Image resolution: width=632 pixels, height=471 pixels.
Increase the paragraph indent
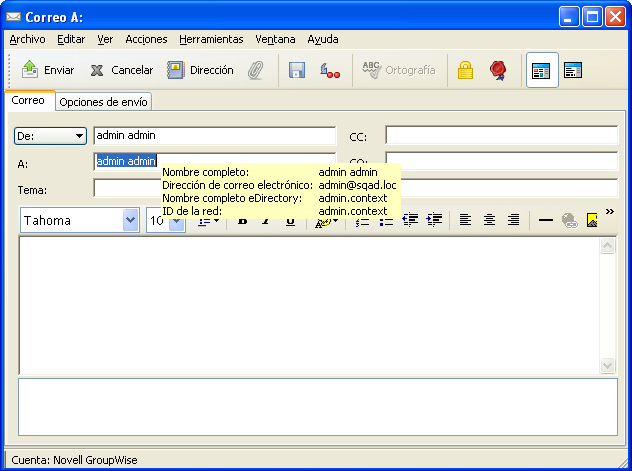[x=434, y=220]
